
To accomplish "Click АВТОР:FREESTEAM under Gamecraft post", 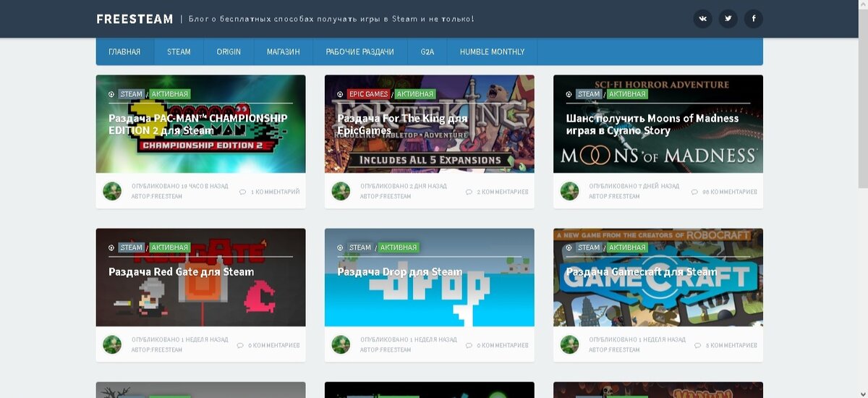I will 614,350.
